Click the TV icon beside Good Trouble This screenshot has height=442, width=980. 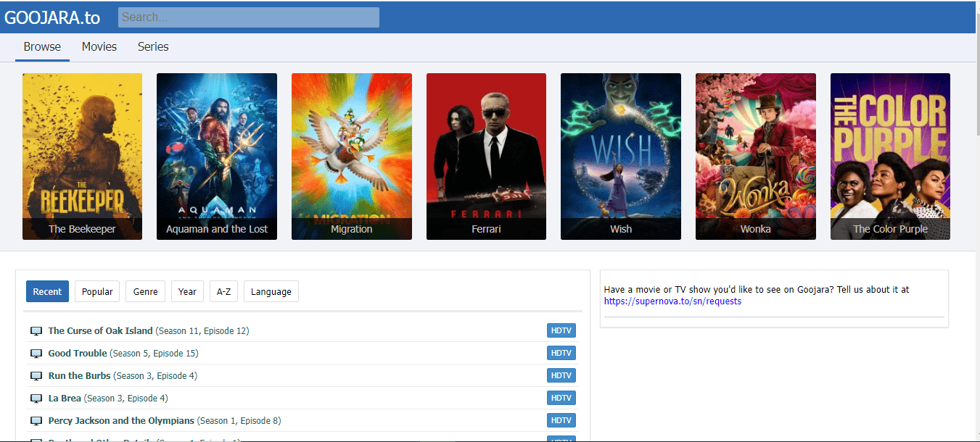click(36, 354)
